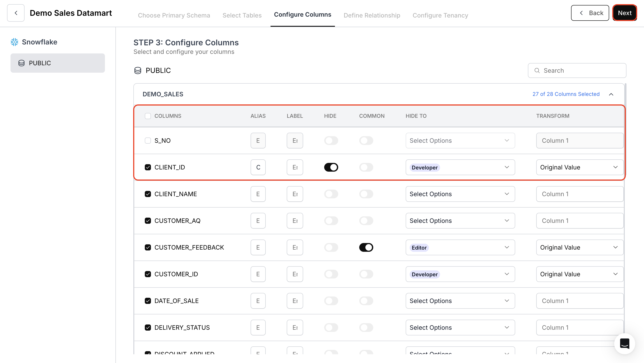The image size is (644, 363).
Task: Click the alias 'E' button for CUSTOMER_AQ
Action: [x=258, y=221]
